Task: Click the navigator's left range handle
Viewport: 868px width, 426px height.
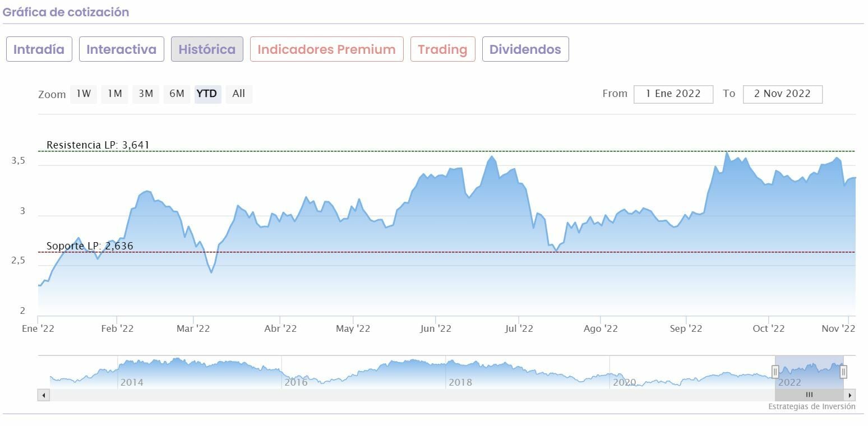Action: pyautogui.click(x=775, y=372)
